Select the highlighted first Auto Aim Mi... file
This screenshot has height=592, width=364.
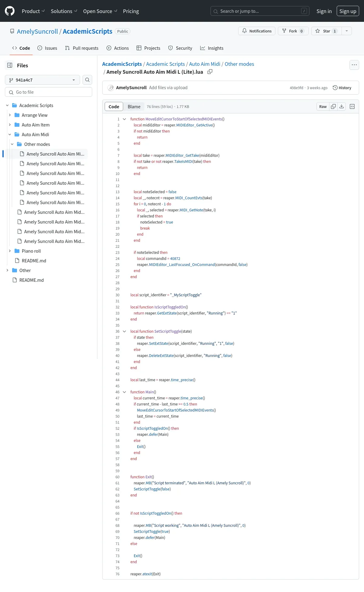tap(55, 154)
